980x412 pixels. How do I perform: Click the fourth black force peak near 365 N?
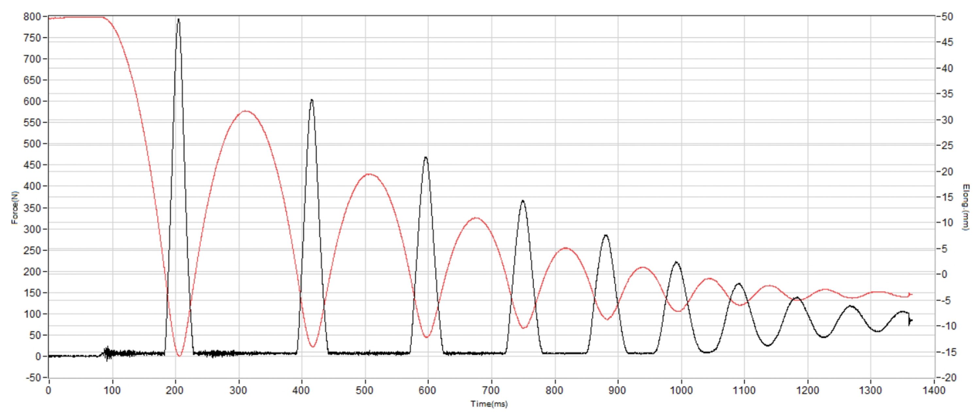(523, 201)
